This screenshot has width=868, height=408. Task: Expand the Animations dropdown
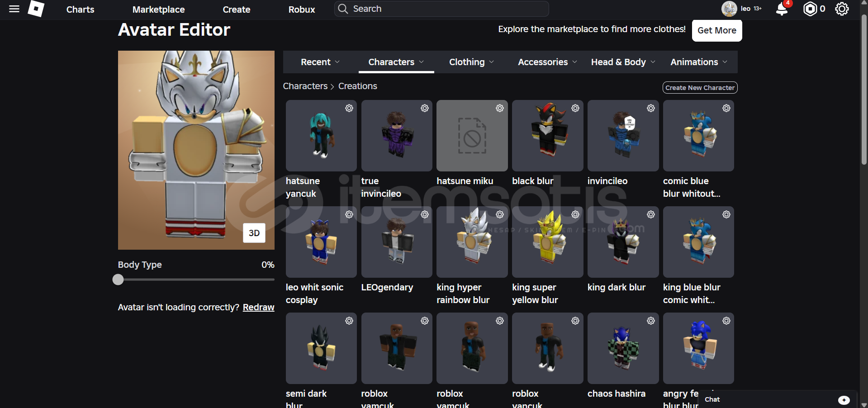click(x=699, y=62)
